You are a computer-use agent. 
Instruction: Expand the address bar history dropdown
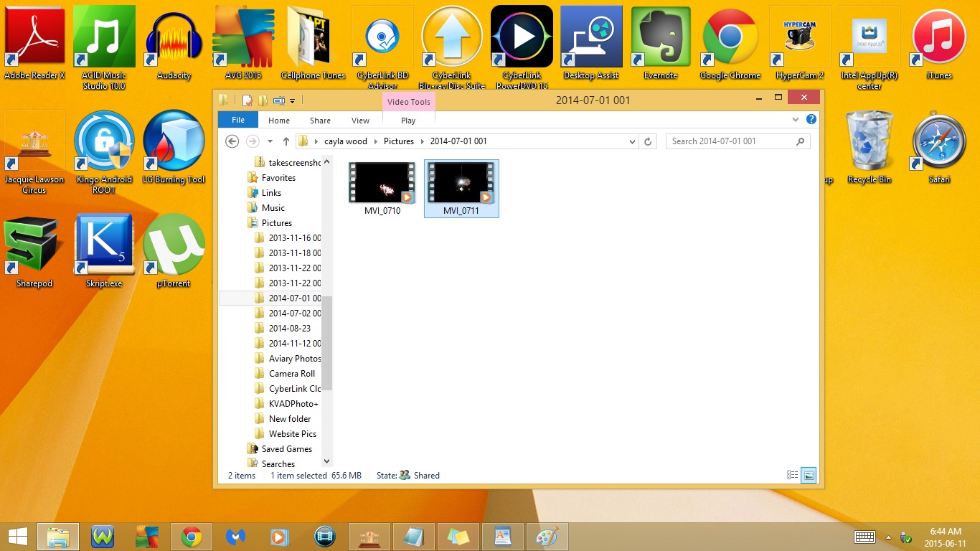(631, 141)
